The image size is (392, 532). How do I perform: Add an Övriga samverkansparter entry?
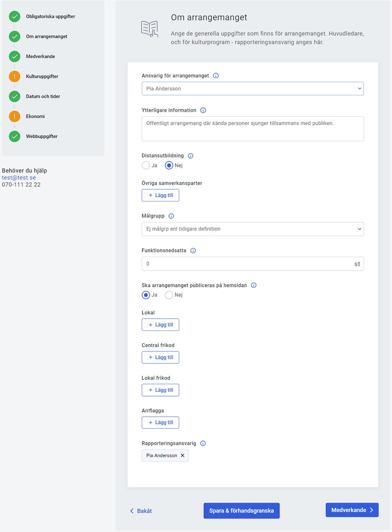click(x=160, y=195)
